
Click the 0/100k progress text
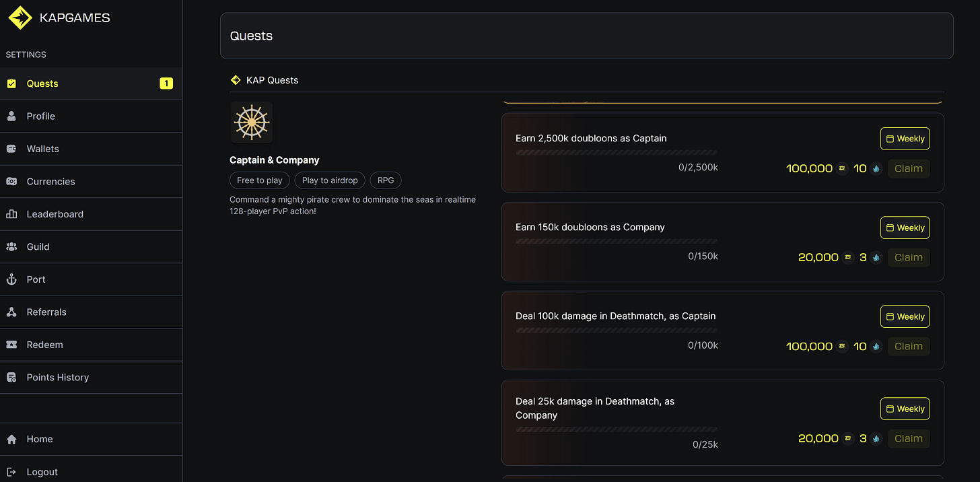(703, 345)
